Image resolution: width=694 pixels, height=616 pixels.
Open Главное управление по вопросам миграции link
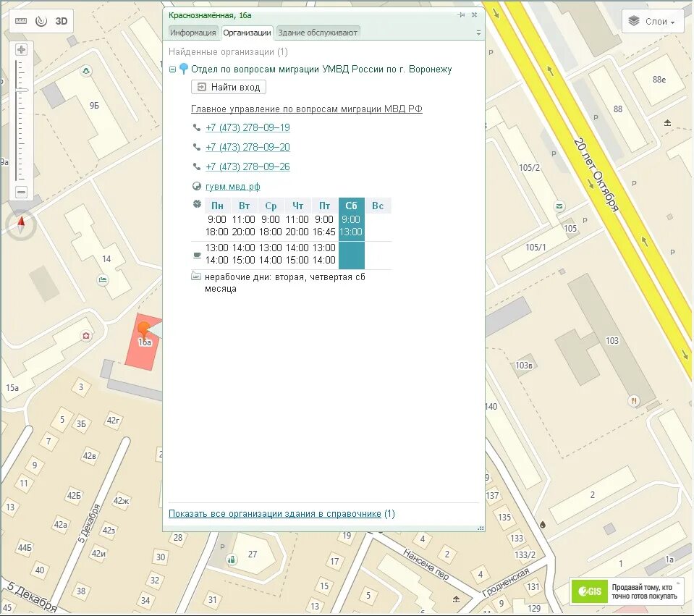(x=306, y=109)
